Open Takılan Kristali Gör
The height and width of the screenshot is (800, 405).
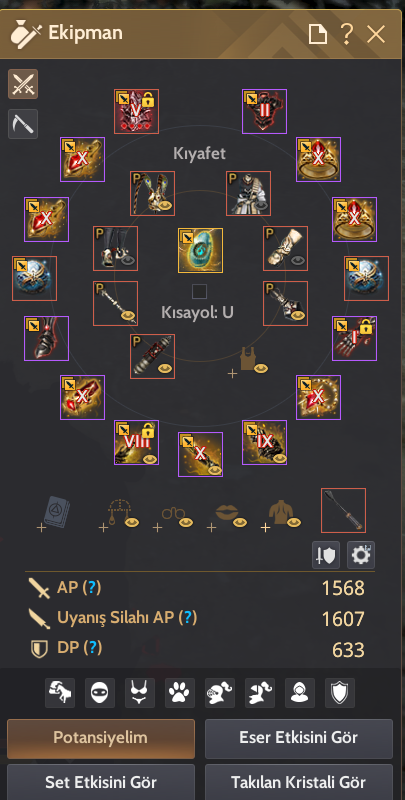299,782
